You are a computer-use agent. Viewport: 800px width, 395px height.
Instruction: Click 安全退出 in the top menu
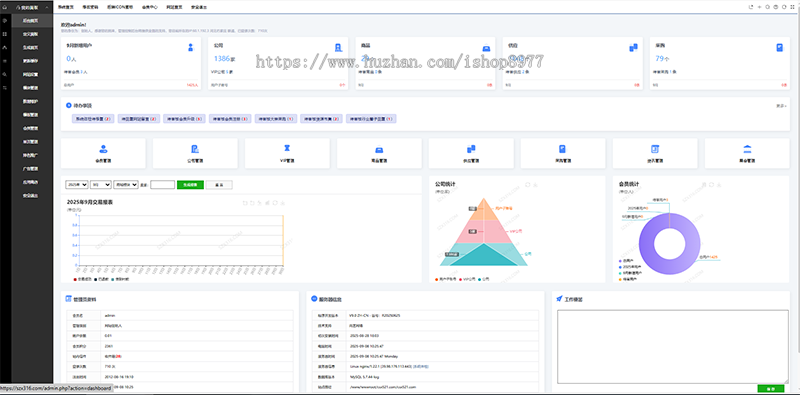click(x=198, y=8)
